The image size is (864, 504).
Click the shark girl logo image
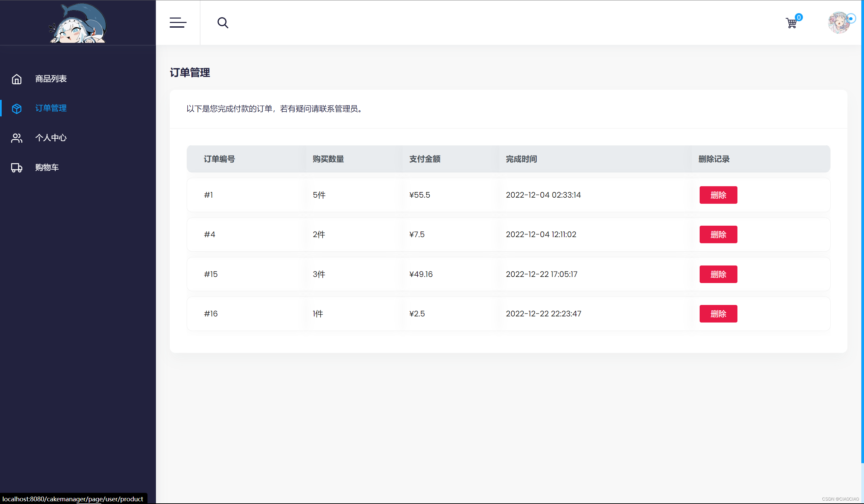[78, 23]
